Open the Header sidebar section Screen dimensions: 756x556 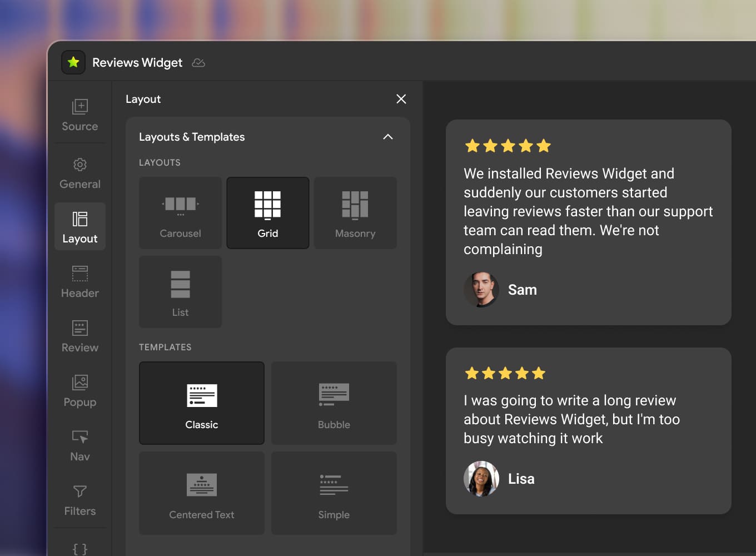tap(80, 281)
